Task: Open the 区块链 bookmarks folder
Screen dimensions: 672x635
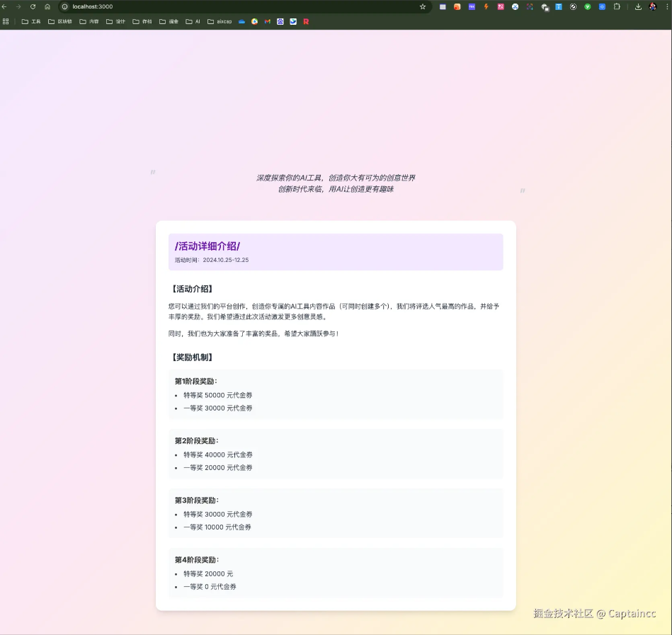Action: [x=60, y=21]
